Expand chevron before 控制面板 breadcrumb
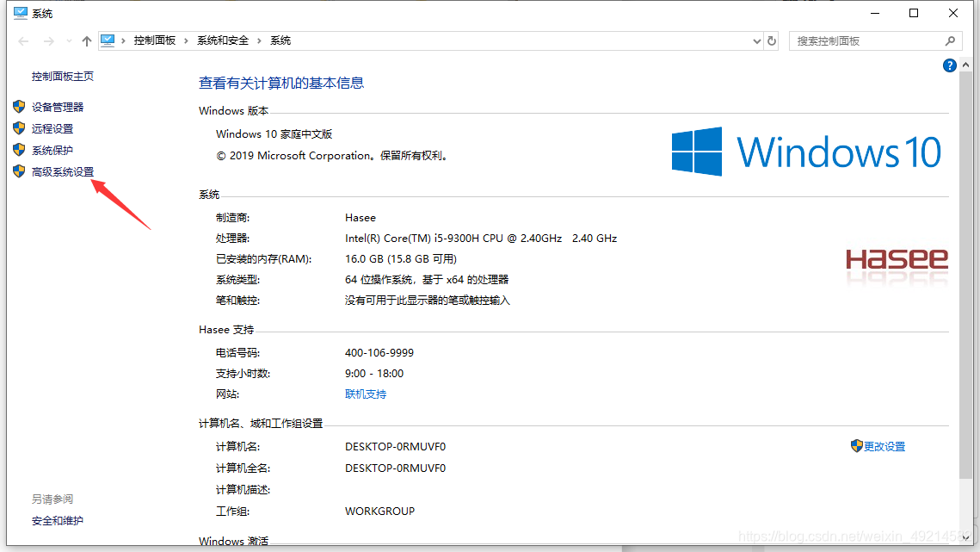This screenshot has height=552, width=980. [x=124, y=40]
